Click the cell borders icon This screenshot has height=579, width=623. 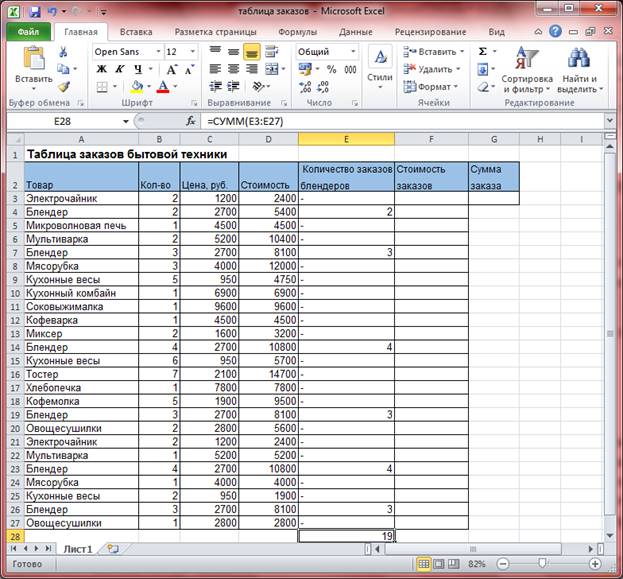tap(102, 87)
